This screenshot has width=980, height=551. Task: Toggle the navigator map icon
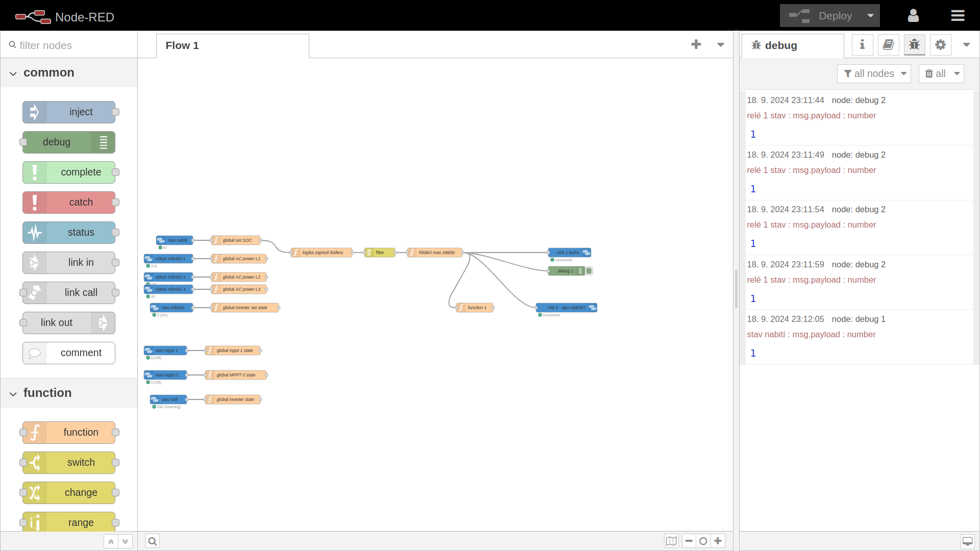[671, 541]
